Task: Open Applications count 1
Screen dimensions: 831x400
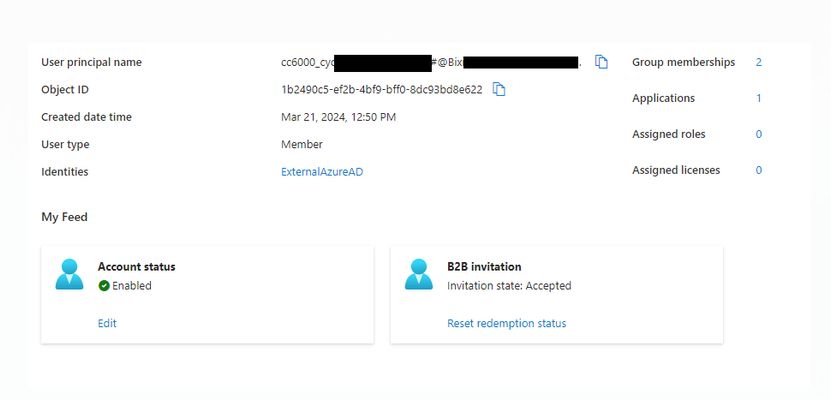Action: [758, 99]
